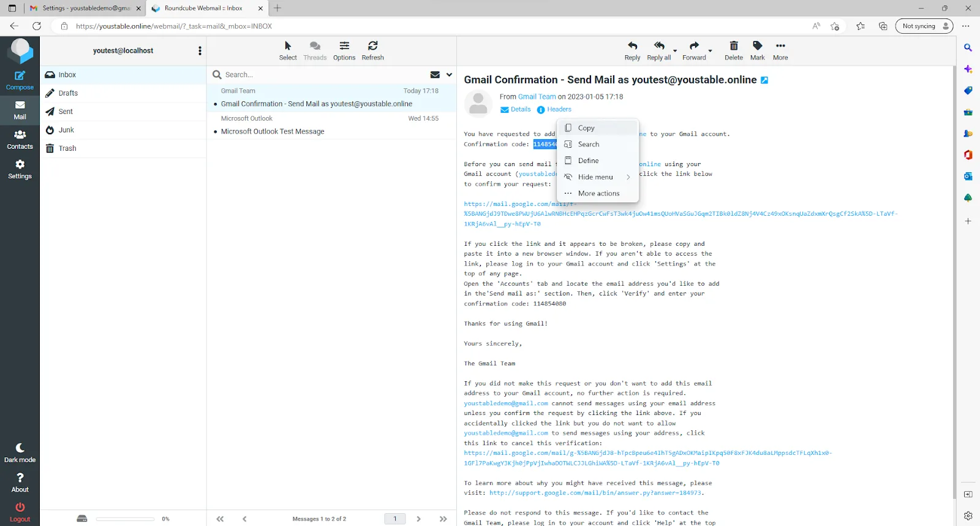This screenshot has width=980, height=526.
Task: Open the More actions toolbar menu
Action: 780,51
